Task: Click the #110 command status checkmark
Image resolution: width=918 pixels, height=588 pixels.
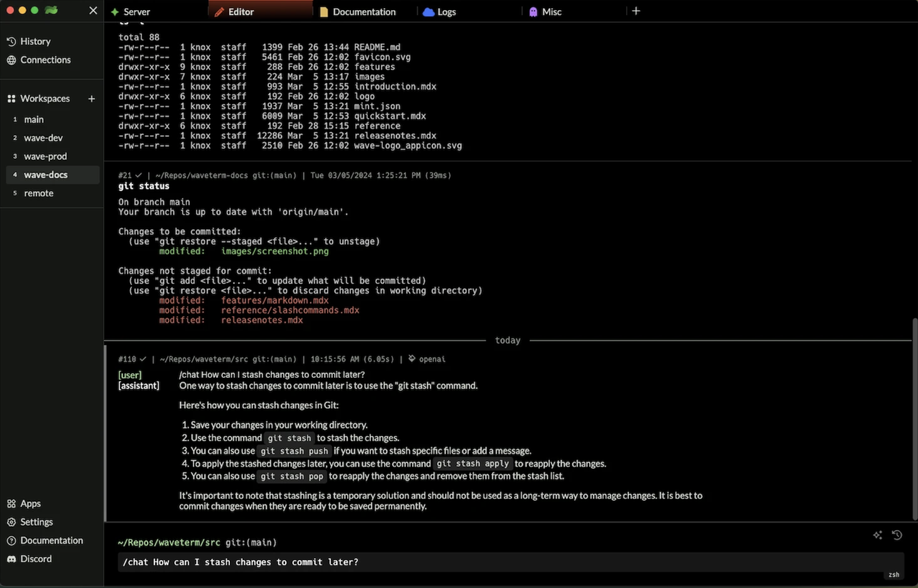Action: pyautogui.click(x=143, y=359)
